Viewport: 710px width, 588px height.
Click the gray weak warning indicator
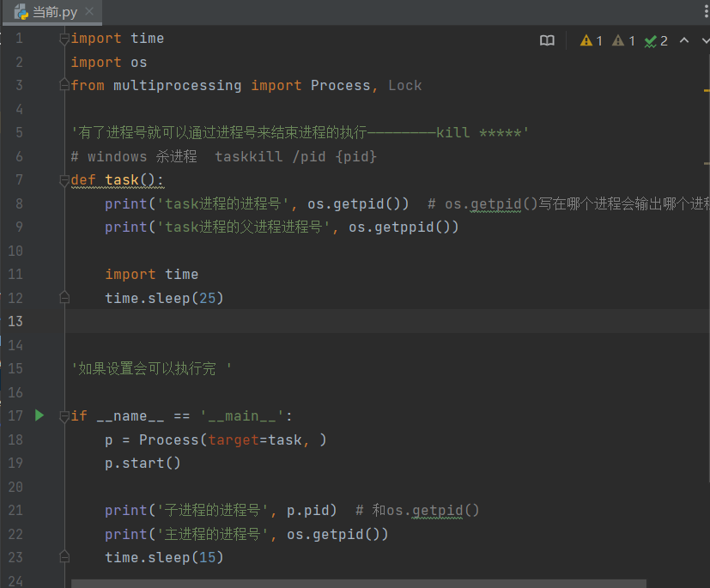623,40
